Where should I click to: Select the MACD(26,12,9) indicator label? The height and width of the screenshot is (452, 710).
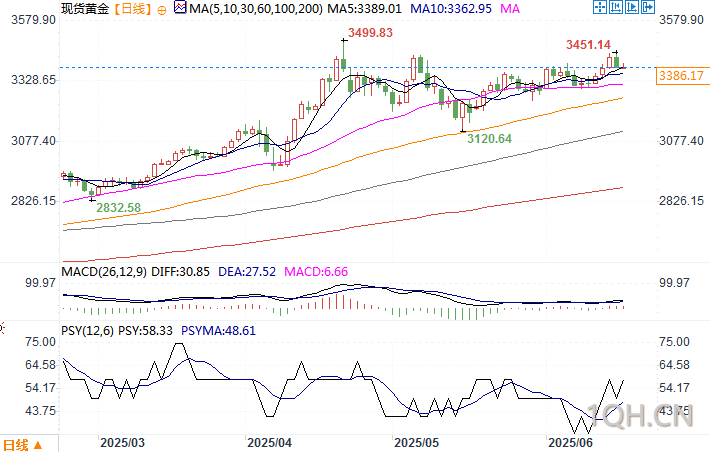[104, 272]
